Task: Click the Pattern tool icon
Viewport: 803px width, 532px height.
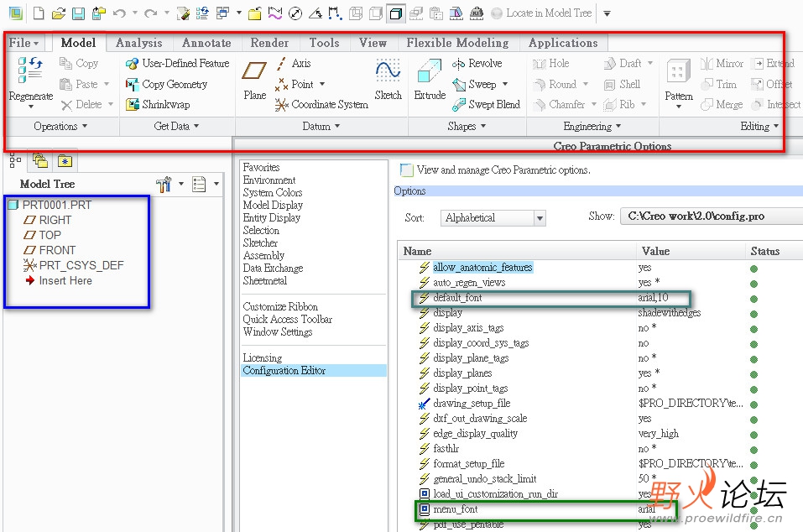Action: point(679,71)
